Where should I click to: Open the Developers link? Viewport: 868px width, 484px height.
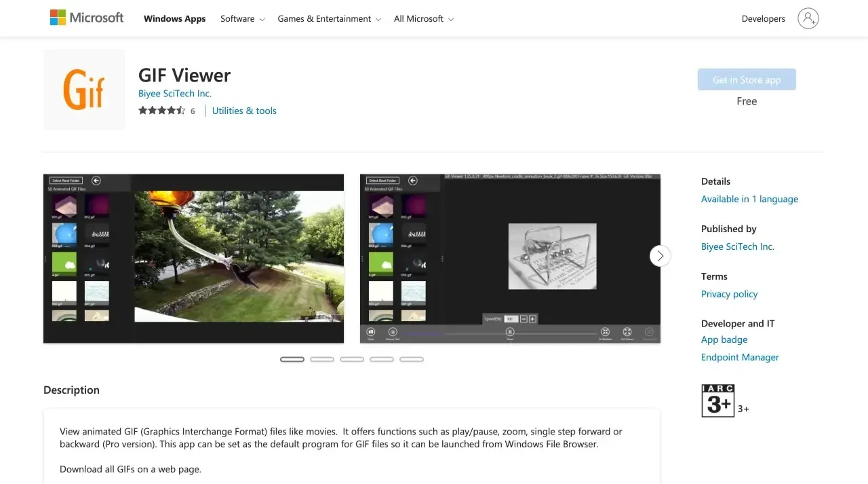click(764, 18)
